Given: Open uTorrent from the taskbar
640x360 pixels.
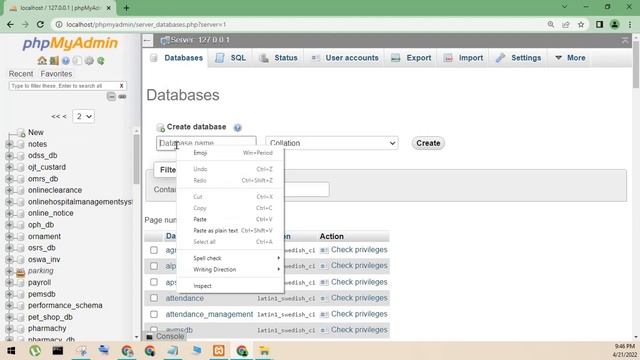Looking at the screenshot, I should tap(35, 351).
